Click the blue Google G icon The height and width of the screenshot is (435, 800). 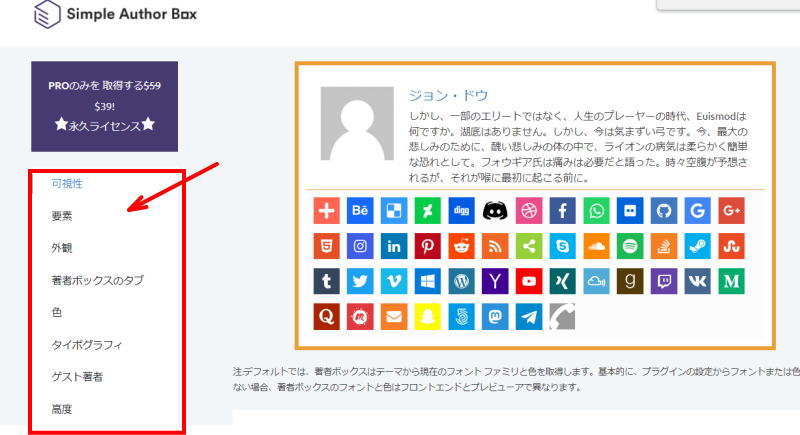(x=697, y=211)
